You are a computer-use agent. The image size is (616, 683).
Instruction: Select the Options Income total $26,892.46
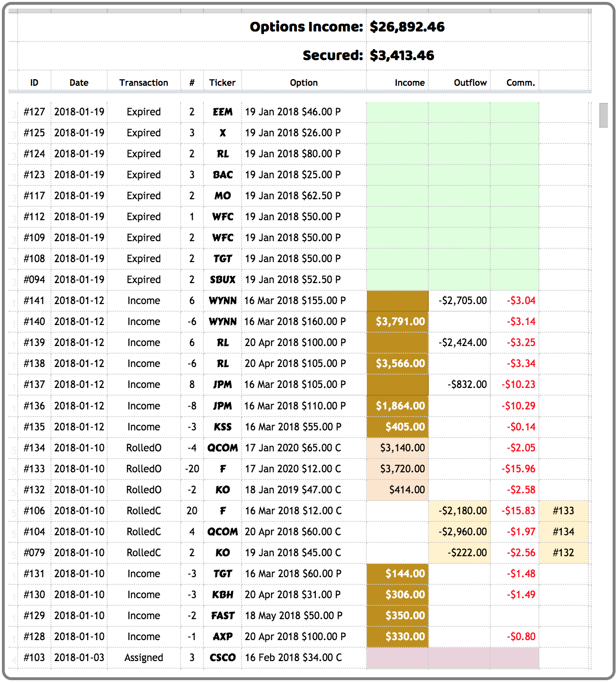pyautogui.click(x=407, y=27)
